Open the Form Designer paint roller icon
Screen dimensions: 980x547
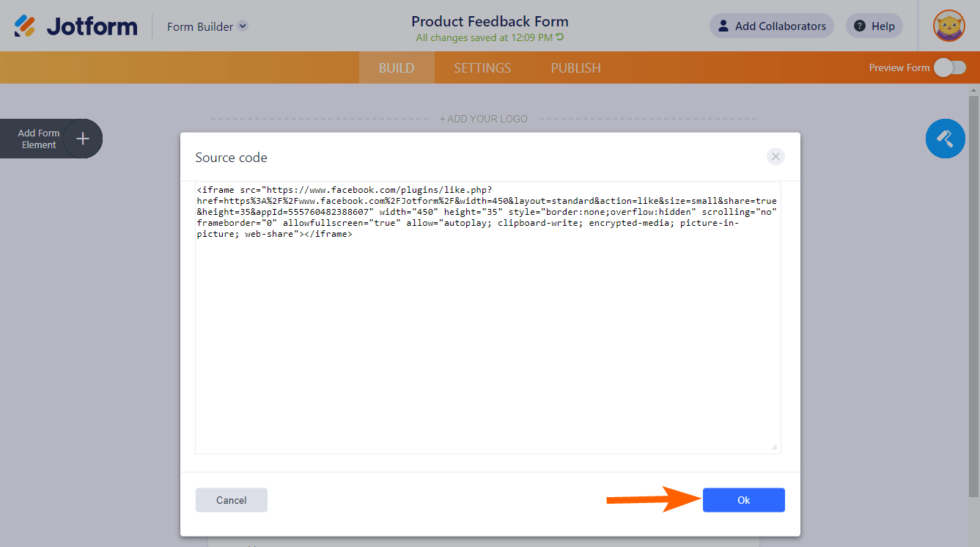[945, 139]
